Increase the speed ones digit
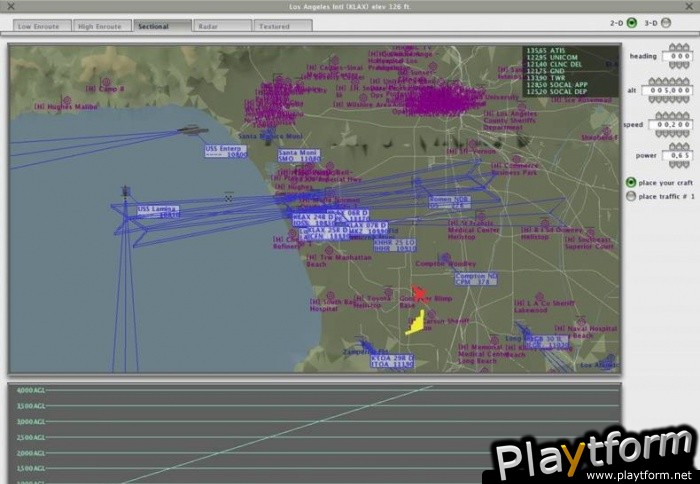Image resolution: width=700 pixels, height=484 pixels. [686, 116]
